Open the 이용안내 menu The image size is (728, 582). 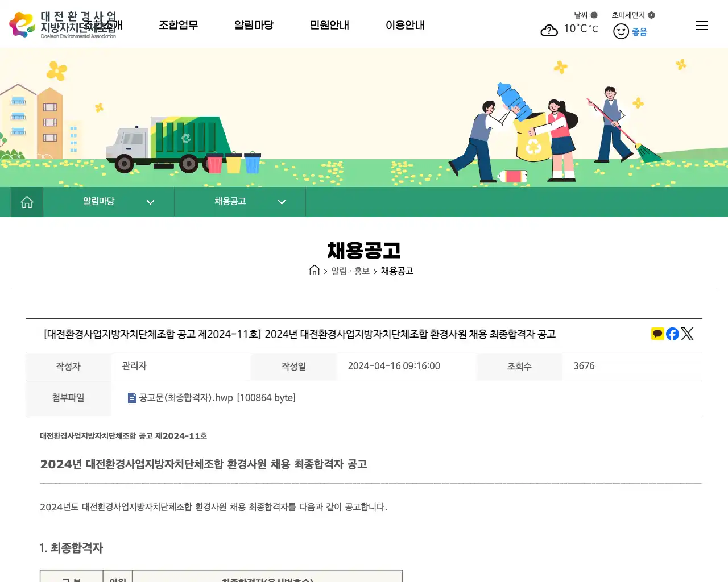405,25
